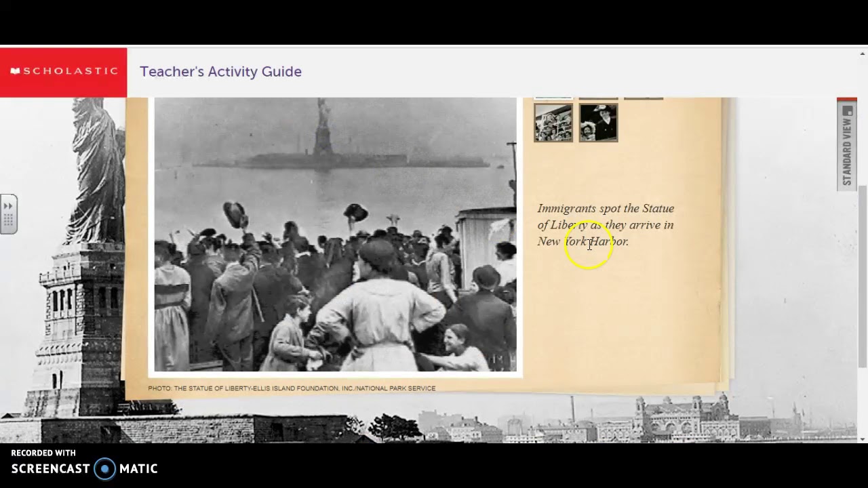Screen dimensions: 868x488
Task: Click the Scholastic logo
Action: [x=63, y=71]
